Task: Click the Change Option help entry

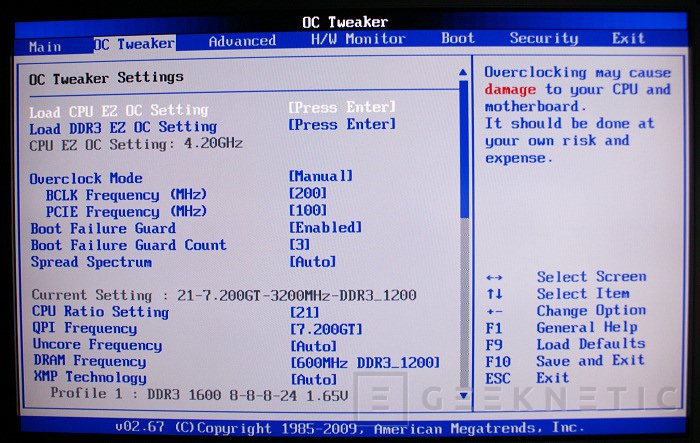Action: click(566, 310)
